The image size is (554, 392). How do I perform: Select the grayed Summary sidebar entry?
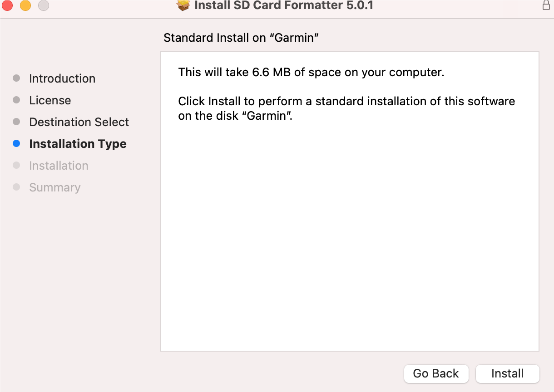click(x=54, y=187)
